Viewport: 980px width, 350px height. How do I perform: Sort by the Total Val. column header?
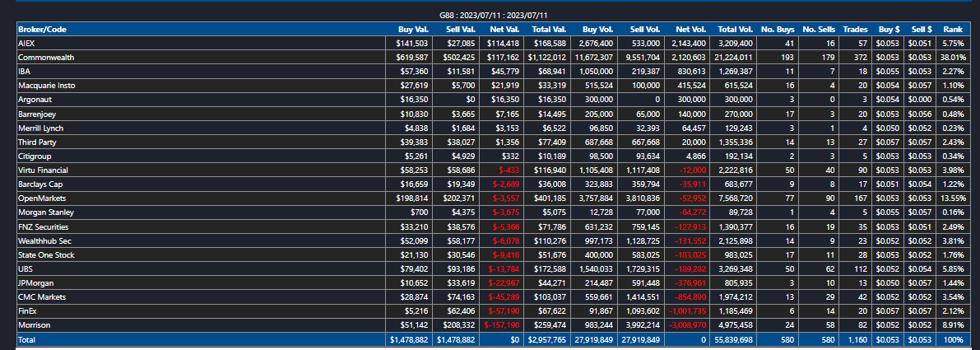coord(549,30)
